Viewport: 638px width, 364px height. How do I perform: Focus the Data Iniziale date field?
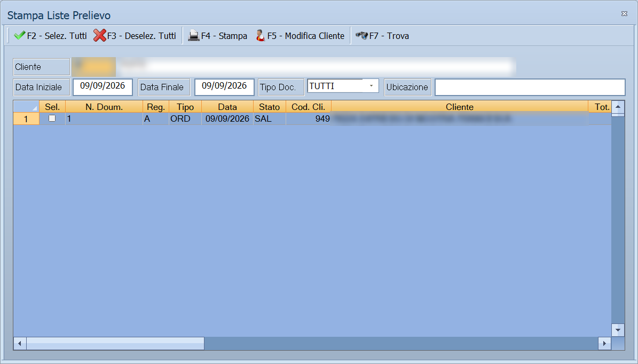103,87
